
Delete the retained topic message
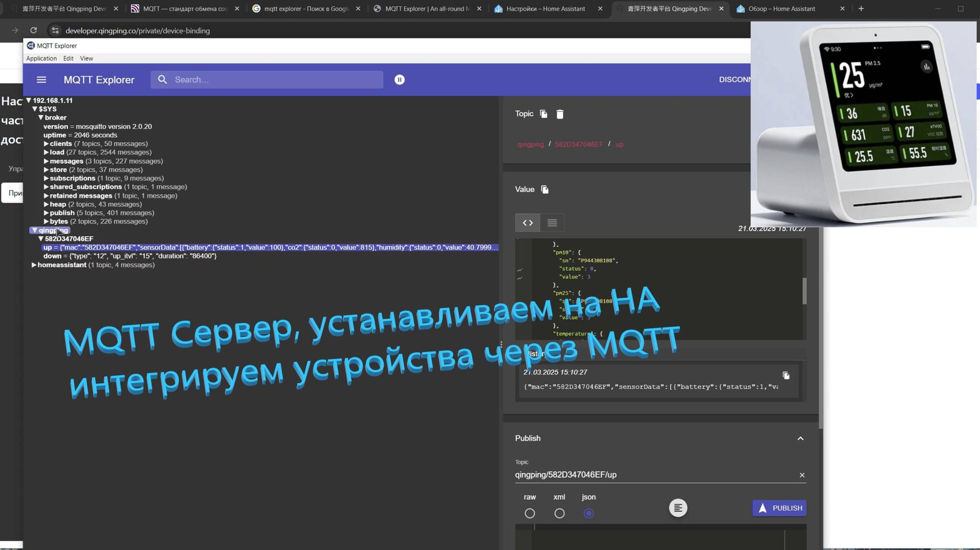[560, 114]
